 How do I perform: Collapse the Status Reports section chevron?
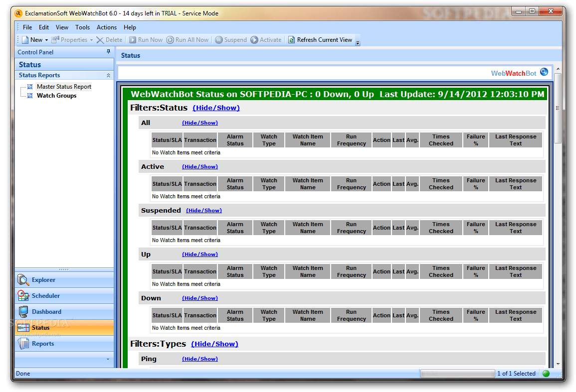coord(108,75)
